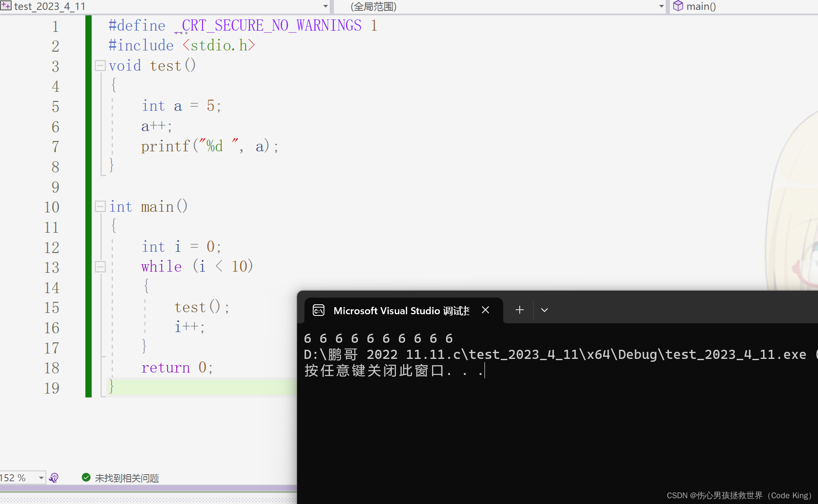This screenshot has width=818, height=504.
Task: Close the Visual Studio debug console tab
Action: point(485,310)
